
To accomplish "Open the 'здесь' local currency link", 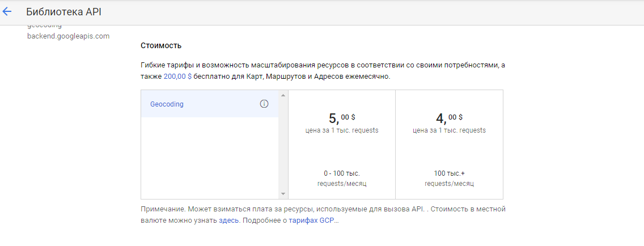I will click(x=229, y=220).
